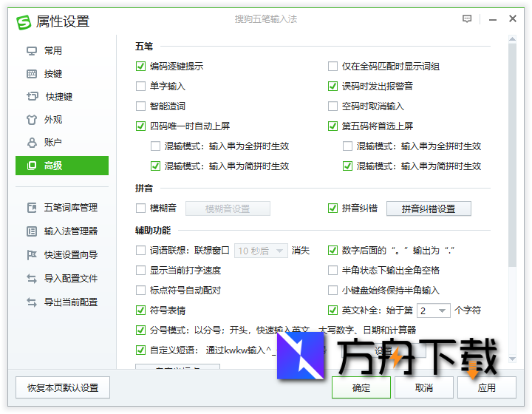Open the 常用 settings page
Screen dimensions: 532x414
click(62, 51)
